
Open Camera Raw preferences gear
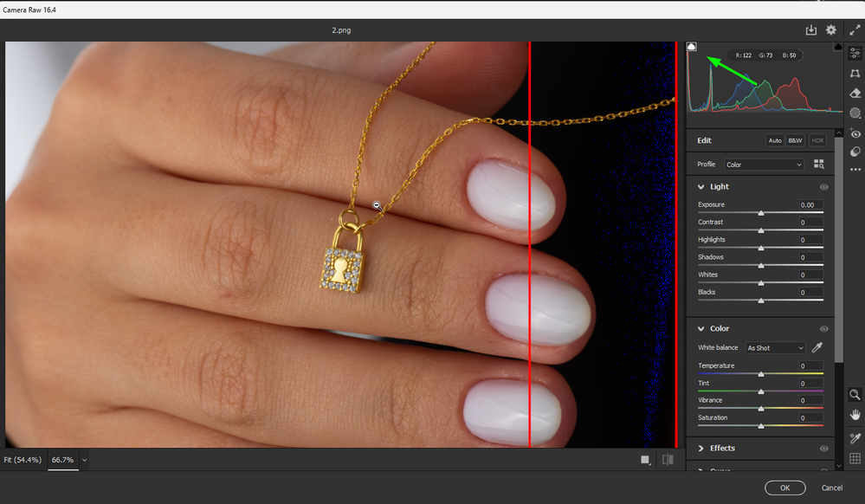click(x=830, y=29)
